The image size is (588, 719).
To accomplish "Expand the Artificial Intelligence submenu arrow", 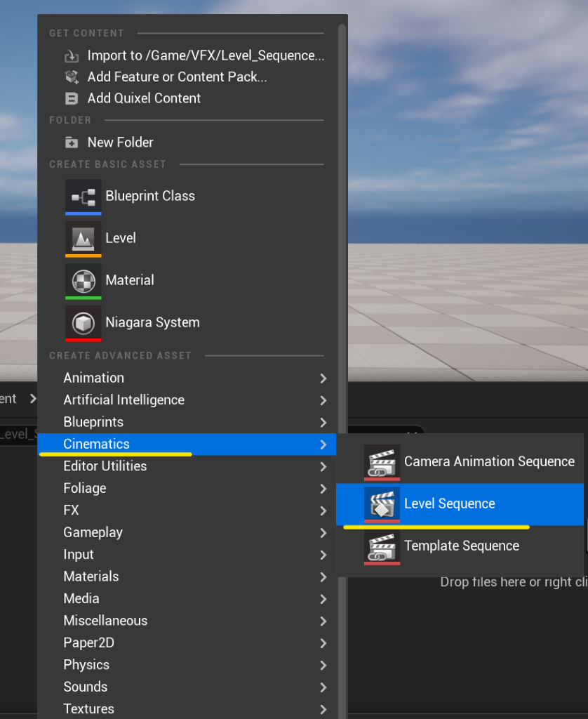I will pyautogui.click(x=323, y=400).
